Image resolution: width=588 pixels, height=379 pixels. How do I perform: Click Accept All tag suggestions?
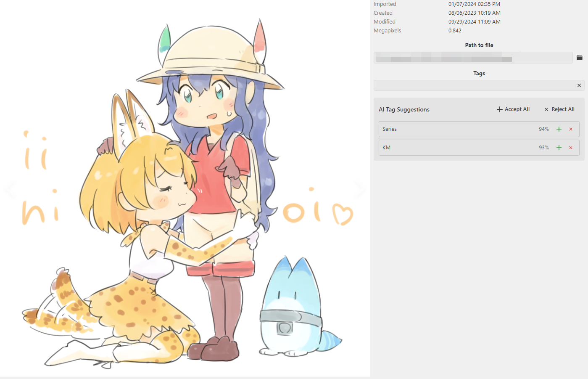click(x=513, y=109)
